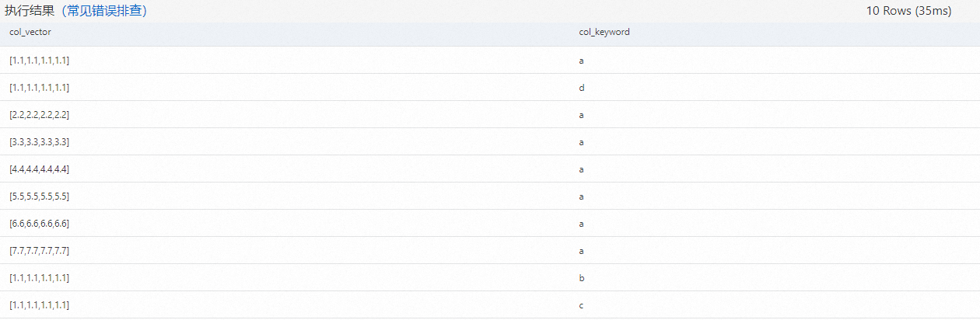
Task: Click keyword a in the [3.3,3.3,3.3,3.3] row
Action: click(x=582, y=142)
